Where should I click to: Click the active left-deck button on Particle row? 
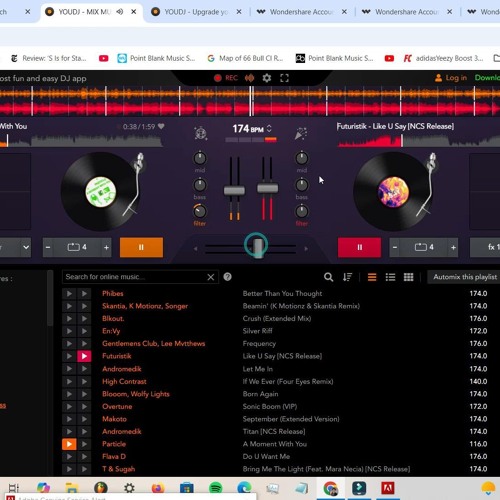[69, 444]
